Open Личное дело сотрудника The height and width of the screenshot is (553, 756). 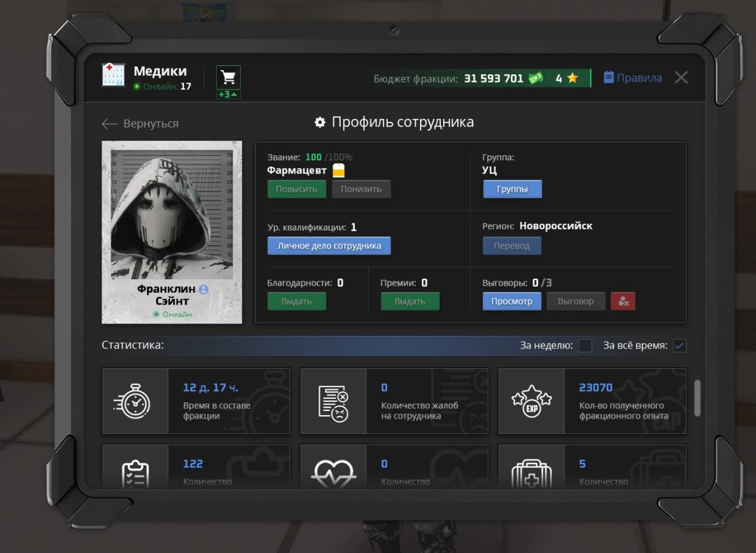(329, 246)
